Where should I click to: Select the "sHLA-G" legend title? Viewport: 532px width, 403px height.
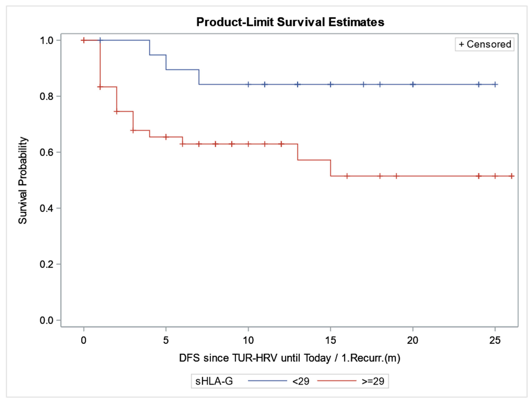click(x=214, y=381)
